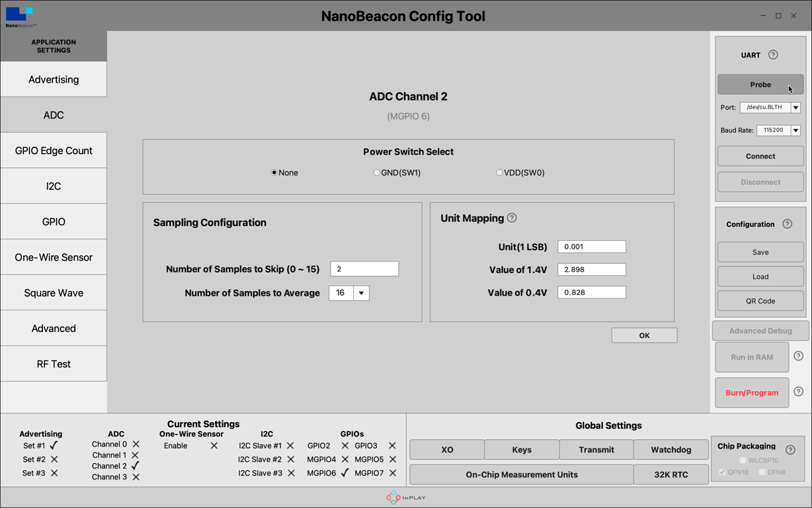Open GPIO Edge Count settings

coord(54,151)
